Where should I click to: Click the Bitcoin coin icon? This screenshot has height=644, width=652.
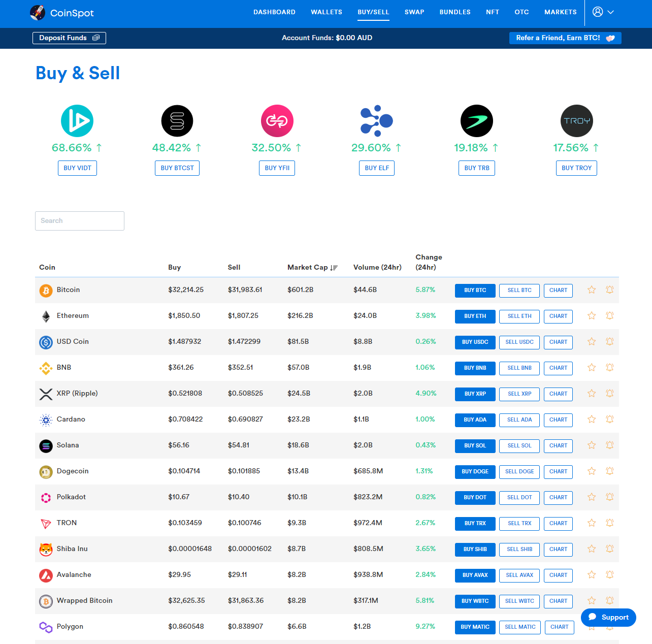pos(46,291)
